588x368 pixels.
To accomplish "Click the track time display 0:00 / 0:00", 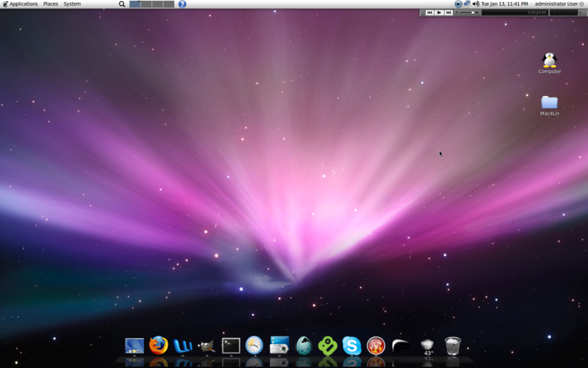I will 537,13.
